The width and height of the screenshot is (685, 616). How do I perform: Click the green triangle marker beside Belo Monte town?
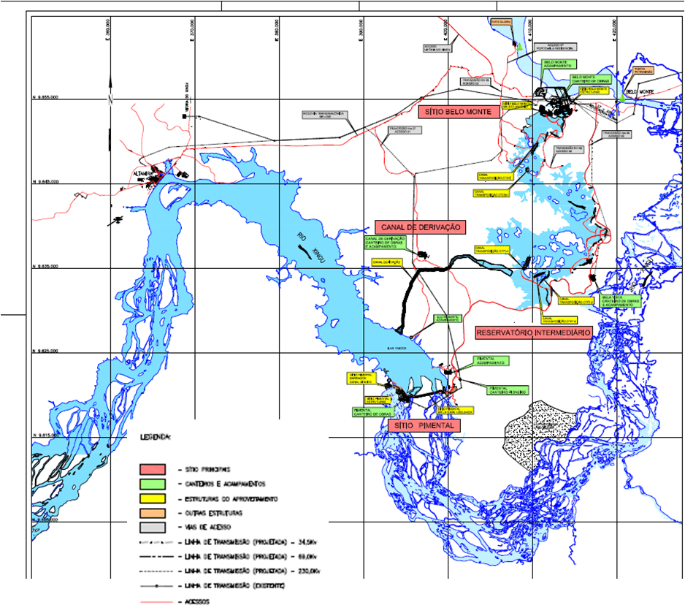click(x=621, y=99)
